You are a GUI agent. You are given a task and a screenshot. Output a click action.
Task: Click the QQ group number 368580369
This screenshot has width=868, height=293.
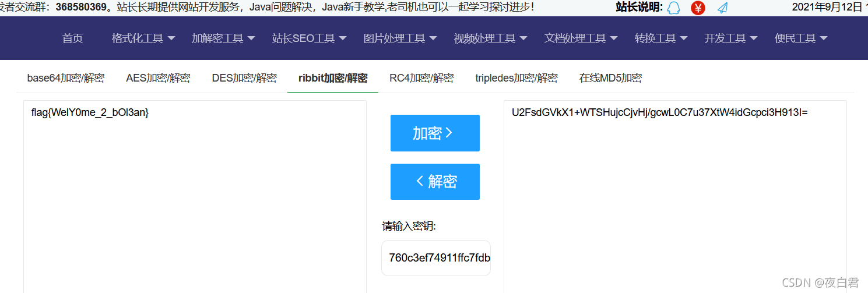tap(82, 8)
